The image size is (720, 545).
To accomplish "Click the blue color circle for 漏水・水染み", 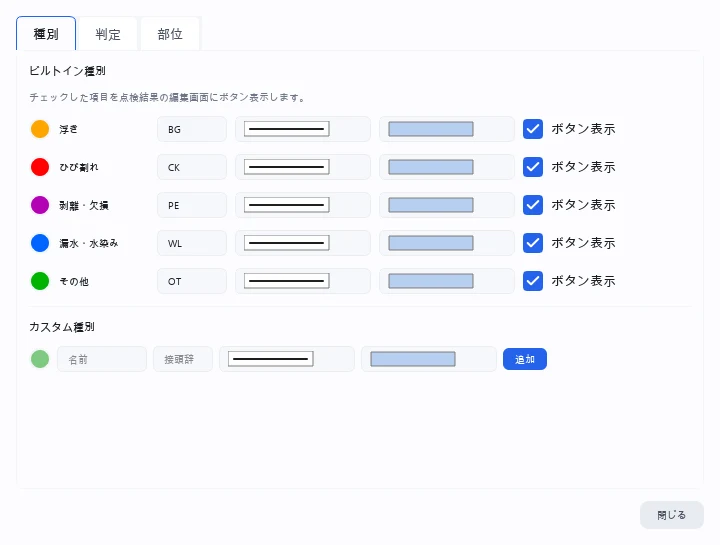I will (x=40, y=243).
